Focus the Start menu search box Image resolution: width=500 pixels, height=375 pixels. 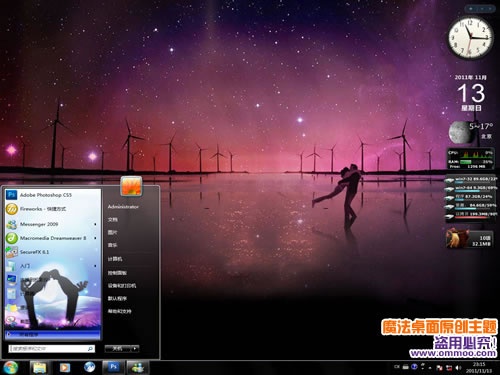(52, 349)
